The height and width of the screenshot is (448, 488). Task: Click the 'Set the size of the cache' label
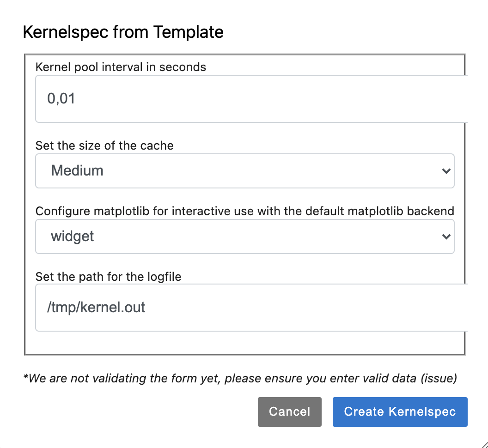(x=104, y=145)
